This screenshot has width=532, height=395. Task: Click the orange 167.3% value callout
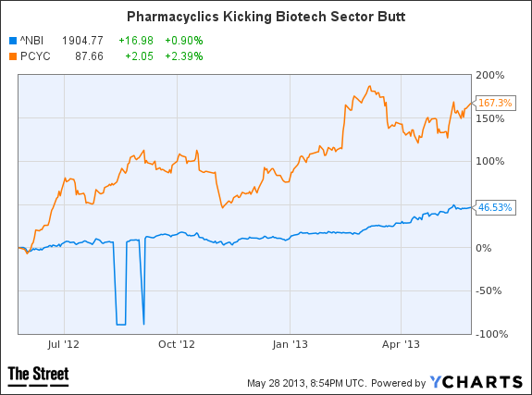[x=495, y=103]
